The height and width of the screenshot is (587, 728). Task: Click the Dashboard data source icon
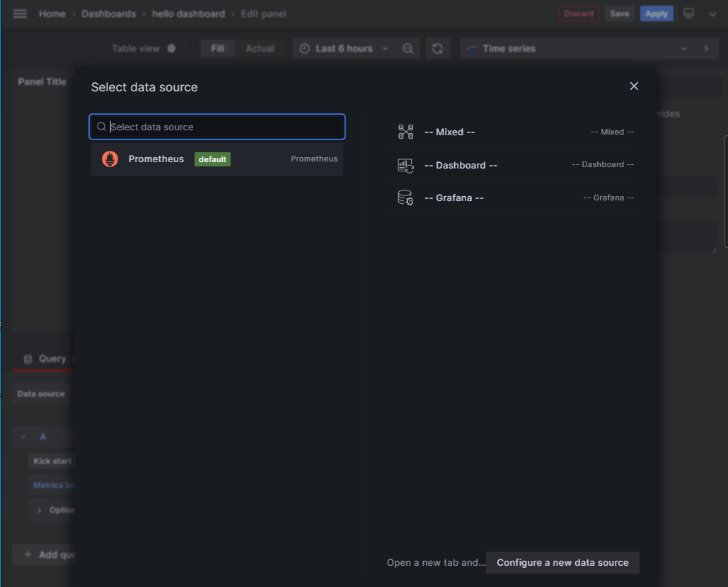[406, 166]
